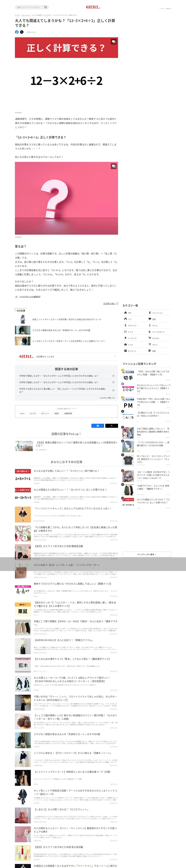Select the #大人 keyword tag

[22, 413]
